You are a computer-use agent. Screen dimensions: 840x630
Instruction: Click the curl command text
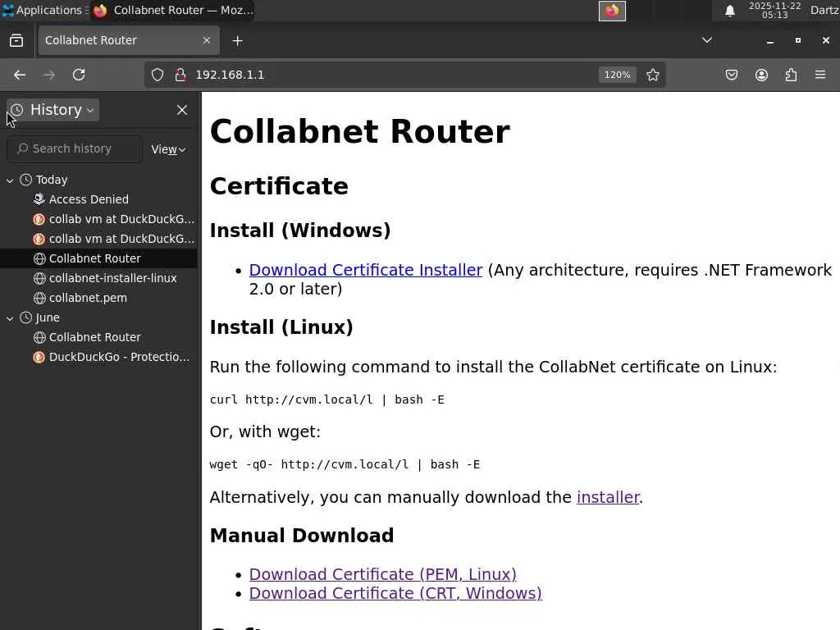pyautogui.click(x=326, y=399)
